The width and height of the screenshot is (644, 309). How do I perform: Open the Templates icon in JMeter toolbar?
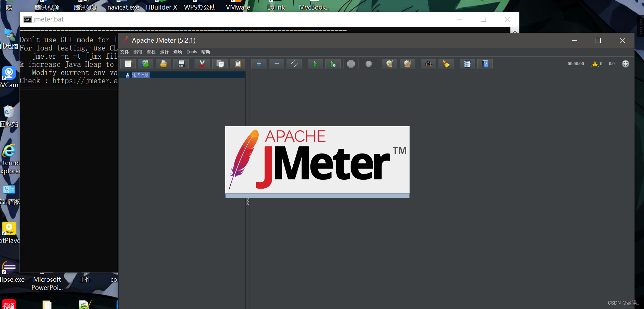point(146,64)
